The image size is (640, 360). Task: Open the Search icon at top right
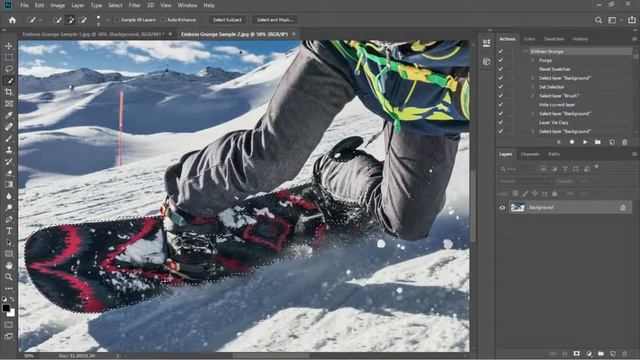click(598, 20)
